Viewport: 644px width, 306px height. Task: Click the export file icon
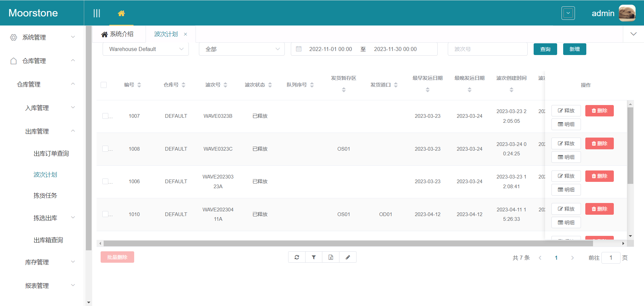[x=331, y=257]
